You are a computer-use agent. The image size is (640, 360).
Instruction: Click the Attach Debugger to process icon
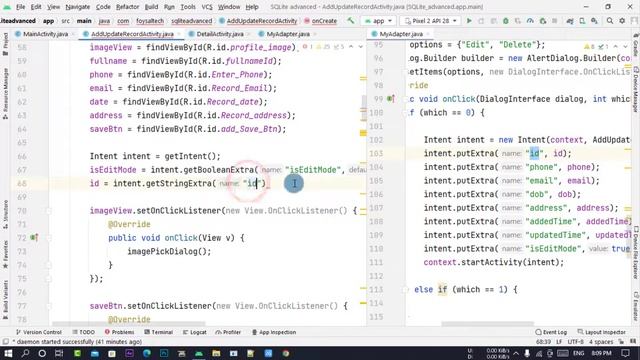tap(542, 20)
